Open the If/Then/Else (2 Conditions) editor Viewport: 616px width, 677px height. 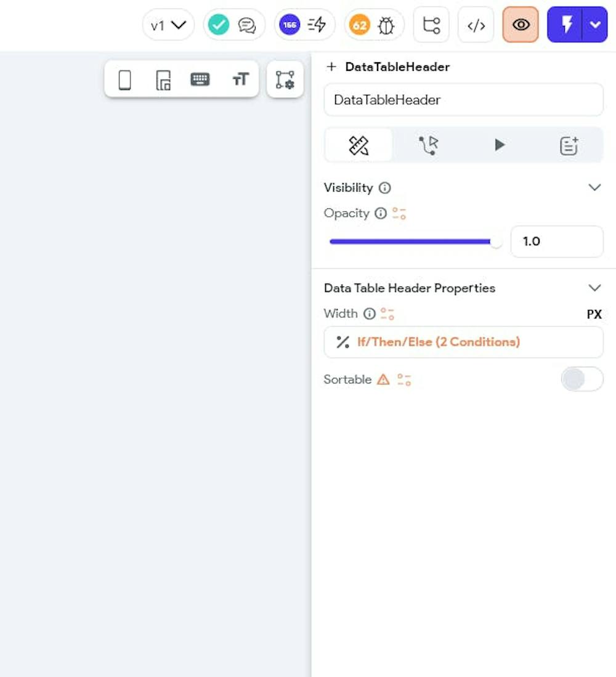click(x=463, y=342)
